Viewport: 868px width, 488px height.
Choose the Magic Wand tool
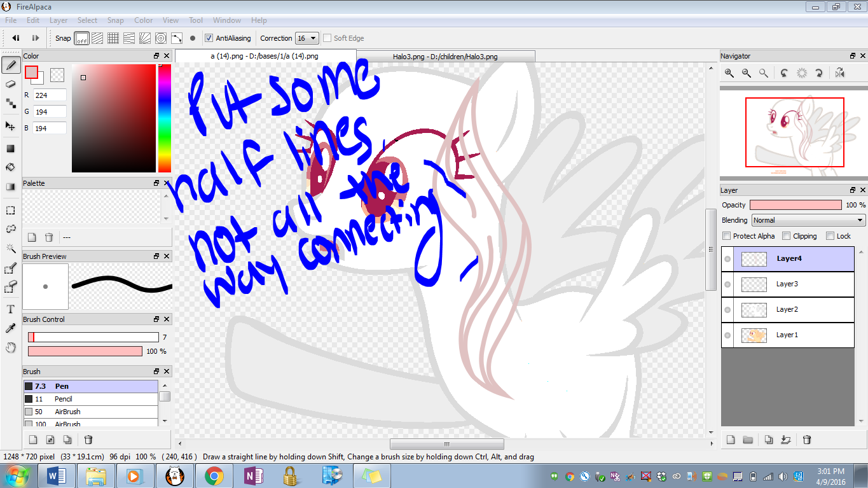tap(10, 248)
